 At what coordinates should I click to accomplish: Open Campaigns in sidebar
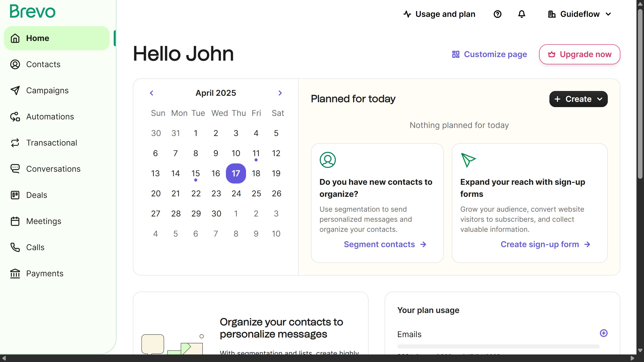point(47,90)
